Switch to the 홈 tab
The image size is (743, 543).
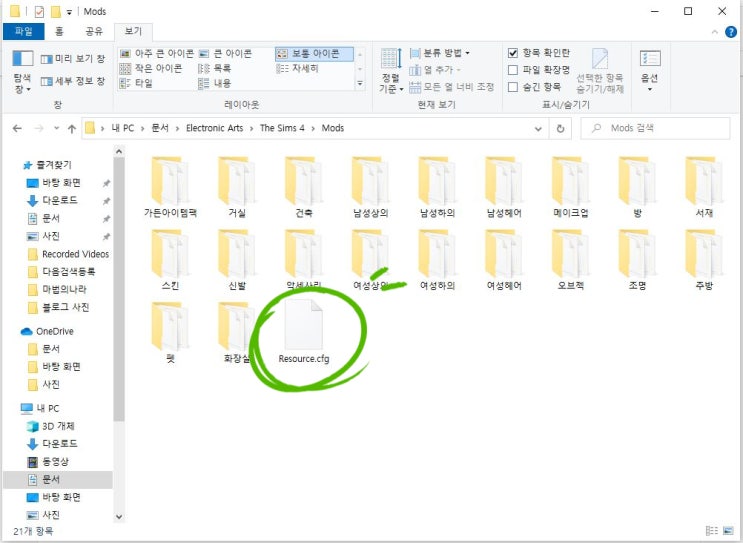point(59,31)
